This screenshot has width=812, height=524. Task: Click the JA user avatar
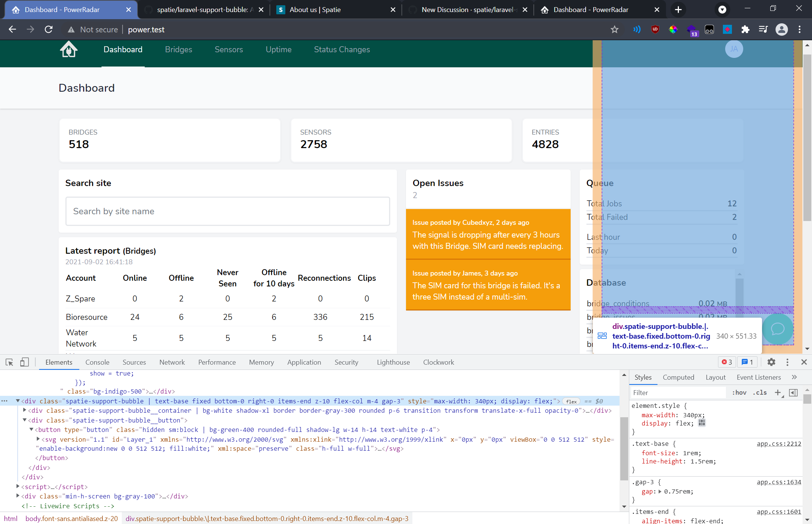click(734, 49)
